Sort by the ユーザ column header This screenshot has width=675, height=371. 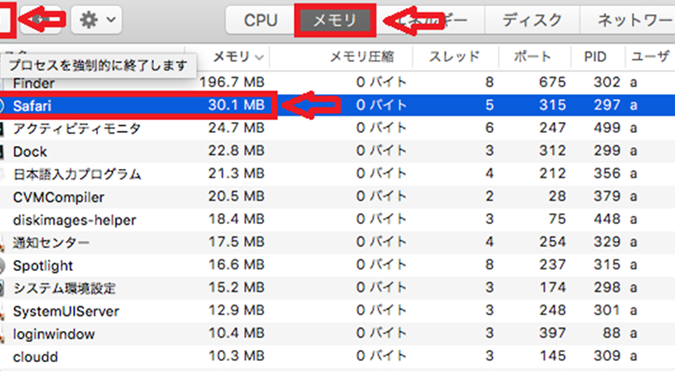[x=650, y=57]
